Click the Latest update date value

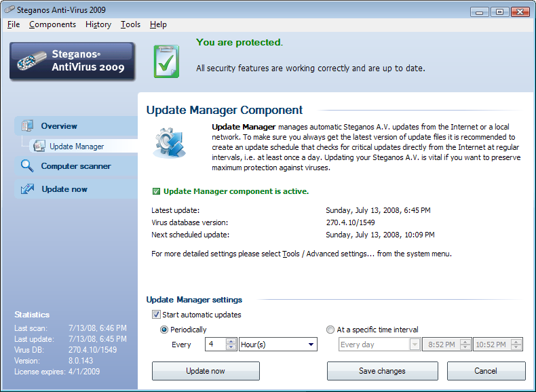pyautogui.click(x=378, y=210)
